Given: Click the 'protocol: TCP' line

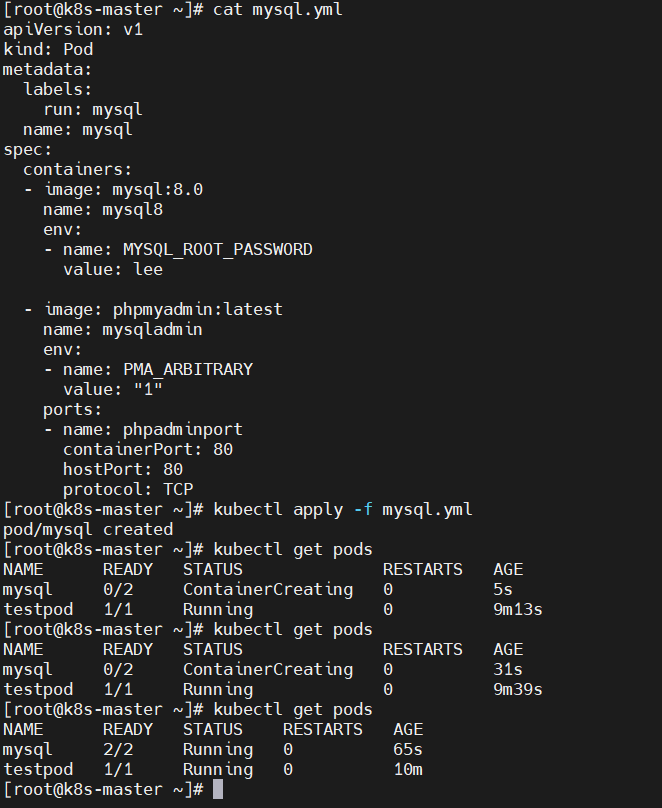Looking at the screenshot, I should point(128,490).
